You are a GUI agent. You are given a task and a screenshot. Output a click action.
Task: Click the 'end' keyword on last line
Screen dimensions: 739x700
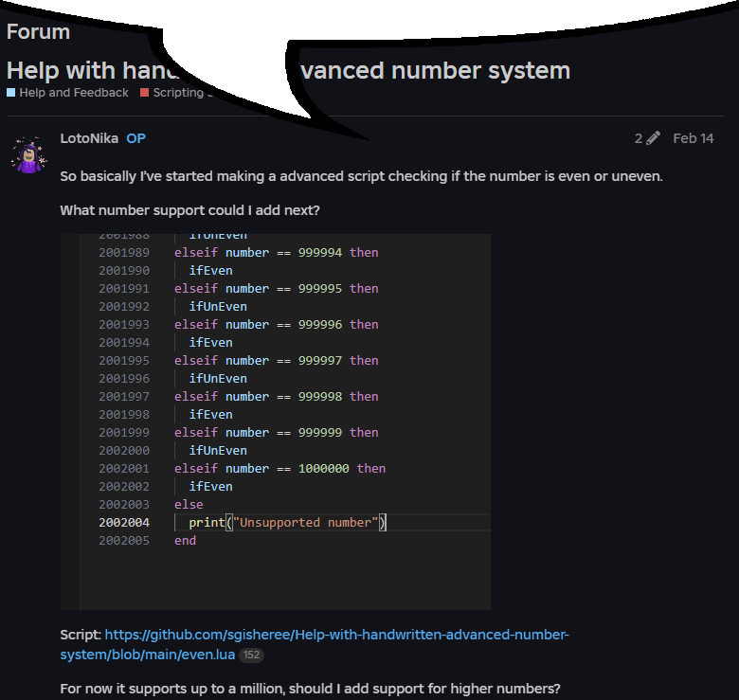tap(185, 540)
